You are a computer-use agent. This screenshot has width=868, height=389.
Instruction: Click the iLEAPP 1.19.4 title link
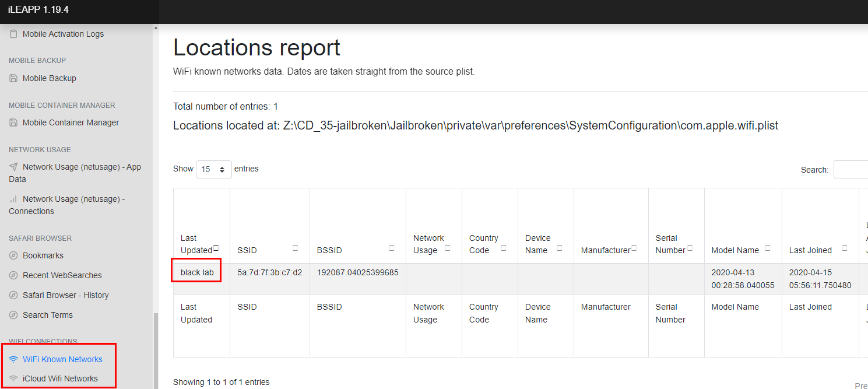tap(38, 10)
